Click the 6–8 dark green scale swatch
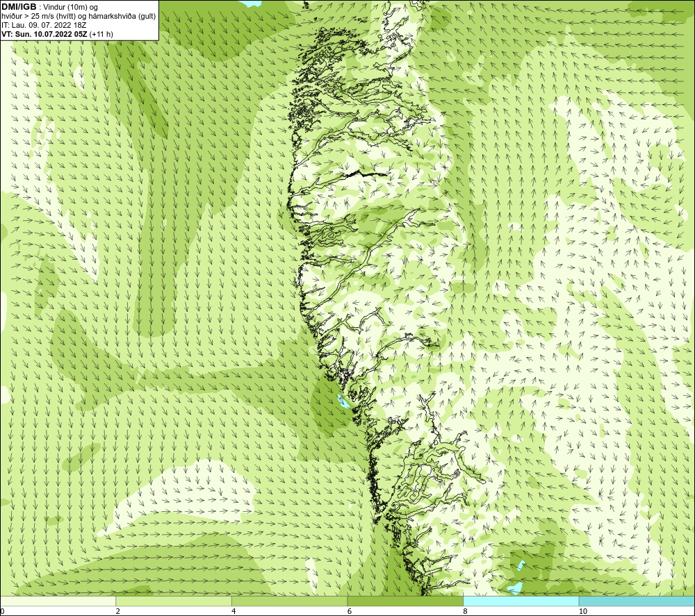Screen dimensions: 695x616 pos(405,601)
